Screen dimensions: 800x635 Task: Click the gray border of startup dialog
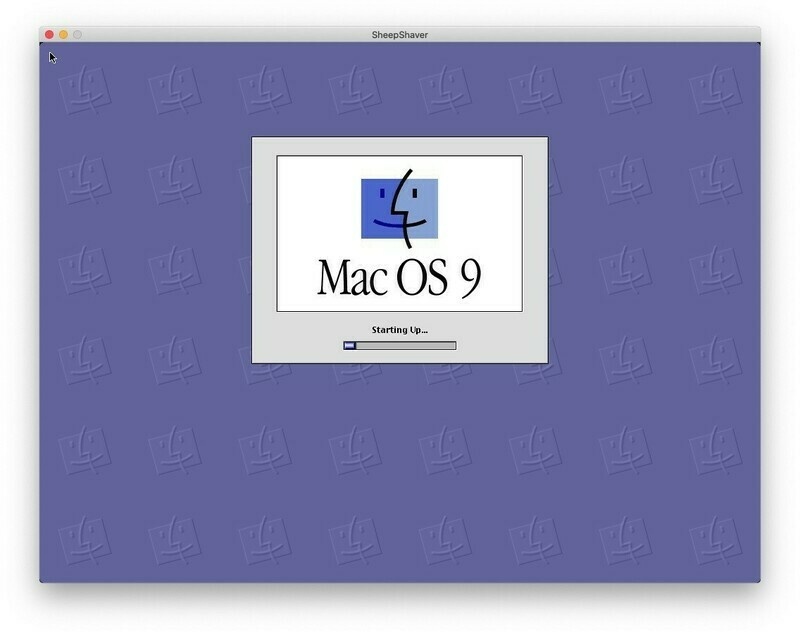click(264, 250)
